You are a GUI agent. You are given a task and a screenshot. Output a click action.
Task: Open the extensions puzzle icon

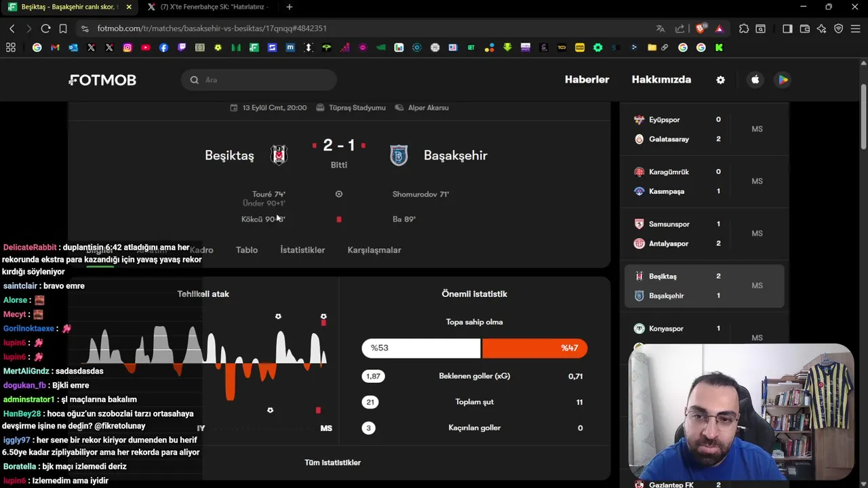pos(744,28)
